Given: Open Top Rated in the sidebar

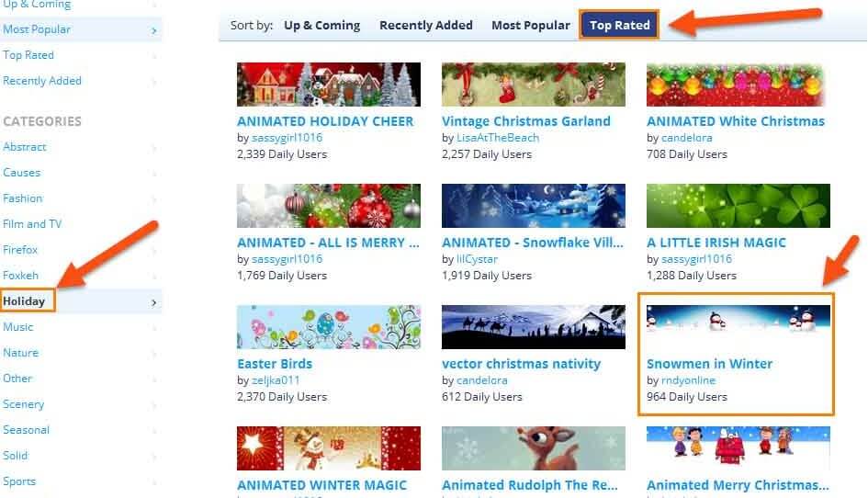Looking at the screenshot, I should point(28,55).
